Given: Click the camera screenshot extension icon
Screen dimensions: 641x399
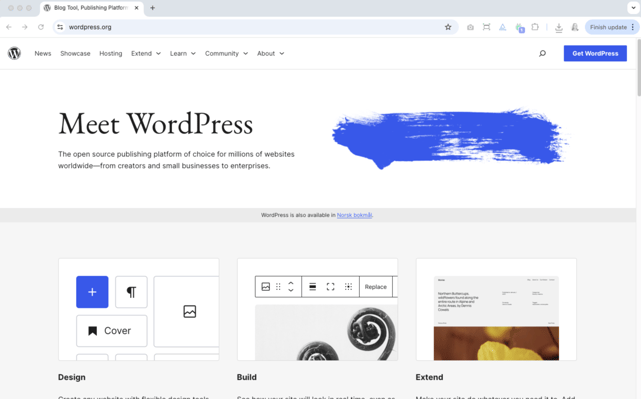Looking at the screenshot, I should tap(470, 27).
